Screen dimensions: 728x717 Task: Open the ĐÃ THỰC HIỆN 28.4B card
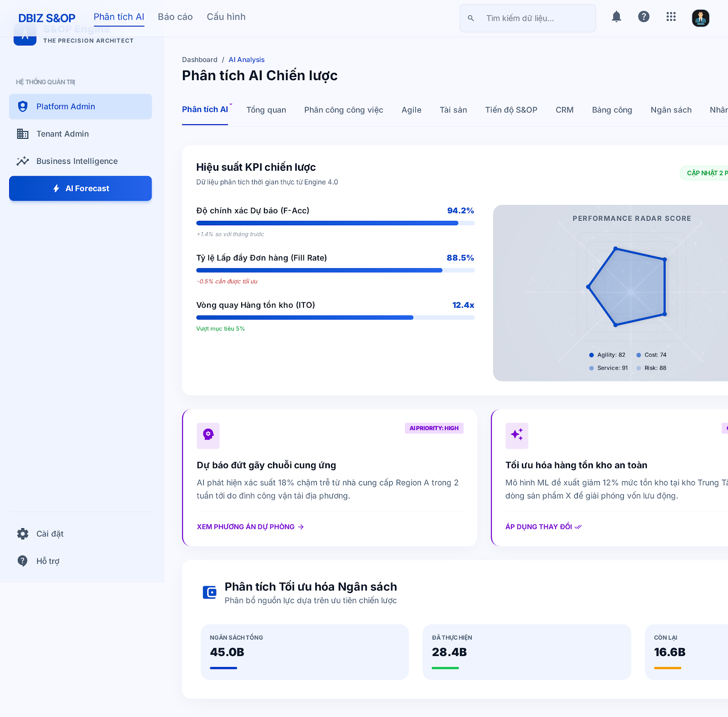(527, 652)
